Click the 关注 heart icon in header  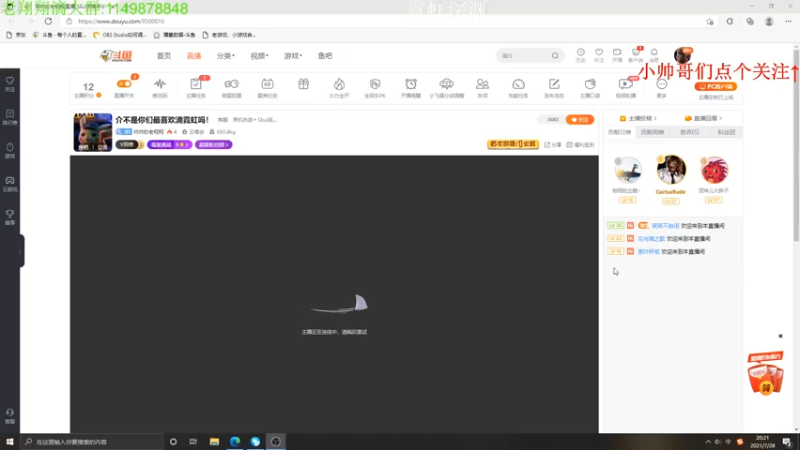click(x=599, y=53)
